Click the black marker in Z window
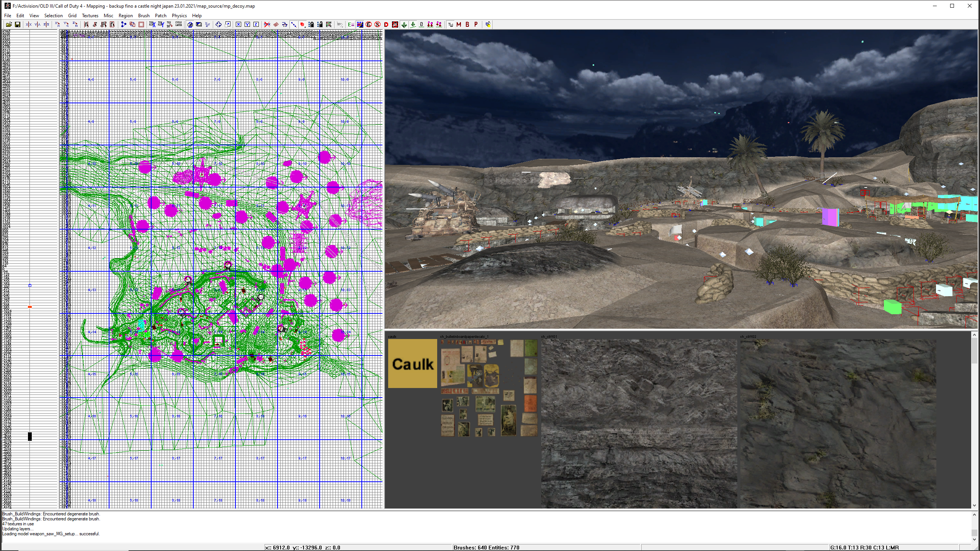980x551 pixels. (x=30, y=437)
